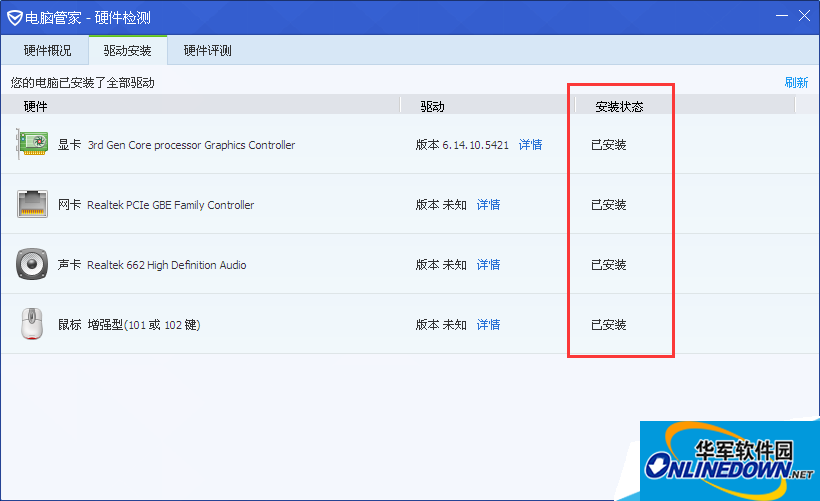Click 版本 未知 in sound card row
The height and width of the screenshot is (501, 820).
[x=441, y=265]
